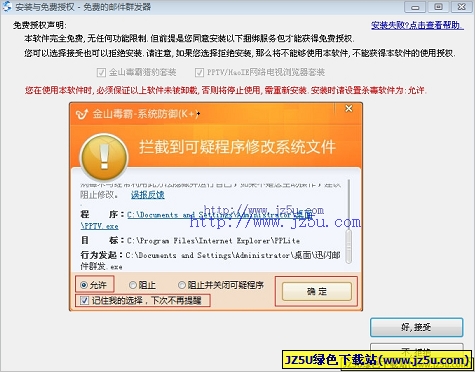
Task: Toggle the 金山毒霸猎豹套装 checkbox
Action: [x=101, y=72]
